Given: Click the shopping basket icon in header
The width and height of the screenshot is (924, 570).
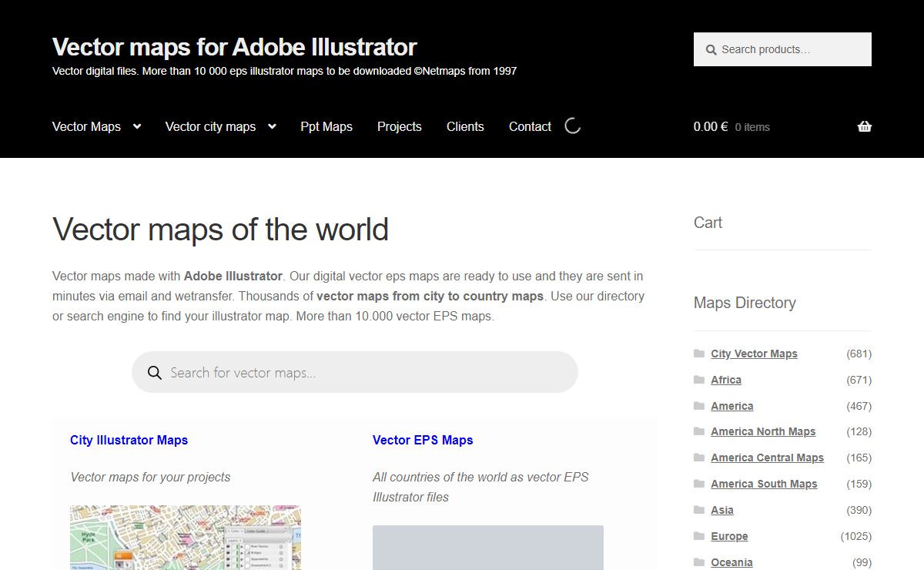Looking at the screenshot, I should [x=865, y=126].
